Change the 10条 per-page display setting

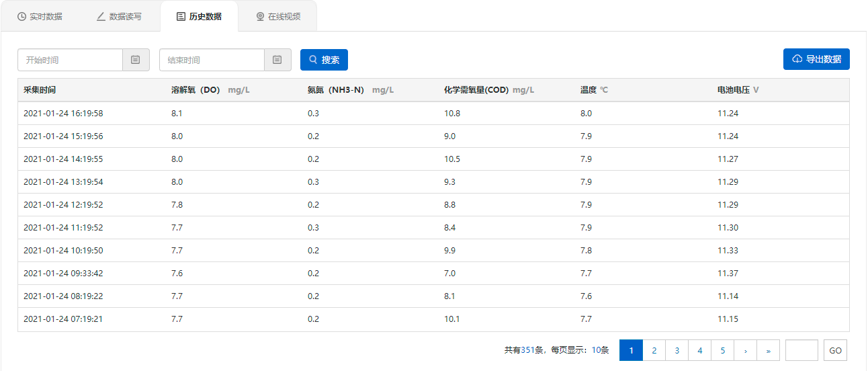pyautogui.click(x=600, y=350)
